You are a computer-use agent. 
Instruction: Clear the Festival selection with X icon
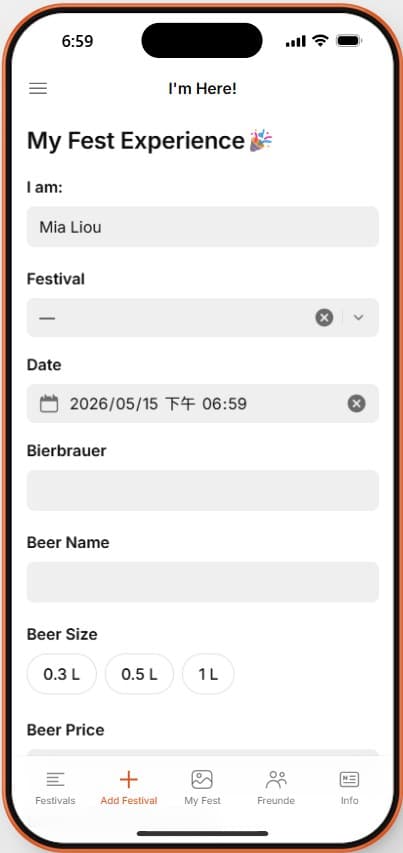coord(324,317)
